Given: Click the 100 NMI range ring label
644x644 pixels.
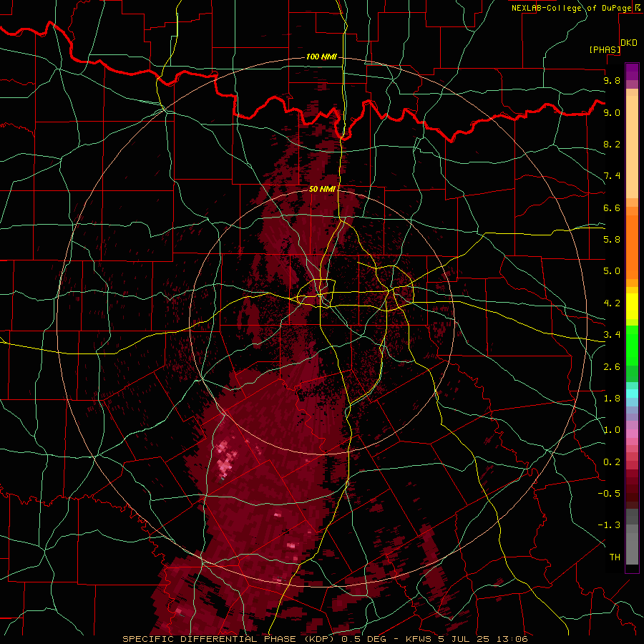Looking at the screenshot, I should [321, 57].
